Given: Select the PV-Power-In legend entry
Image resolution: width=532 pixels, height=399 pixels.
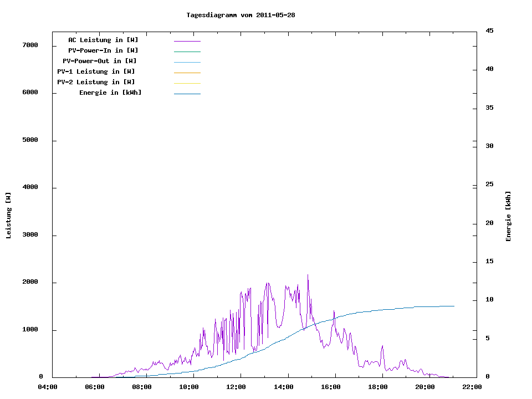Looking at the screenshot, I should pos(103,50).
